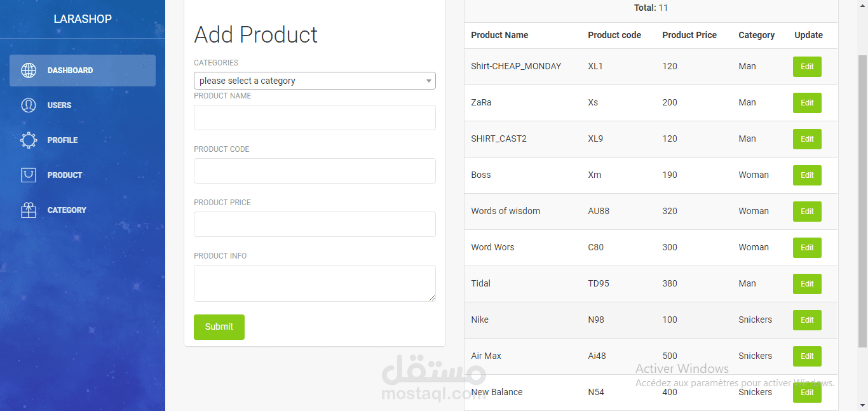Click the Users person icon
868x411 pixels.
pyautogui.click(x=29, y=105)
